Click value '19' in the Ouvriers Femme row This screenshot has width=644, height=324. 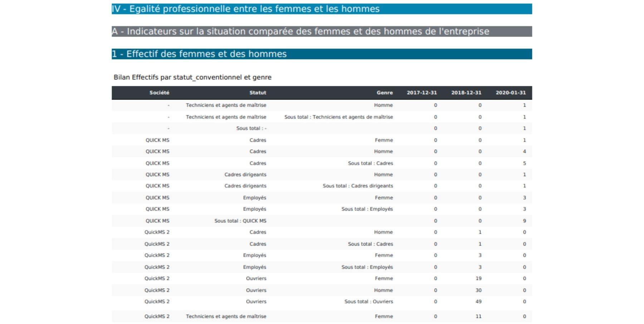[x=478, y=279]
